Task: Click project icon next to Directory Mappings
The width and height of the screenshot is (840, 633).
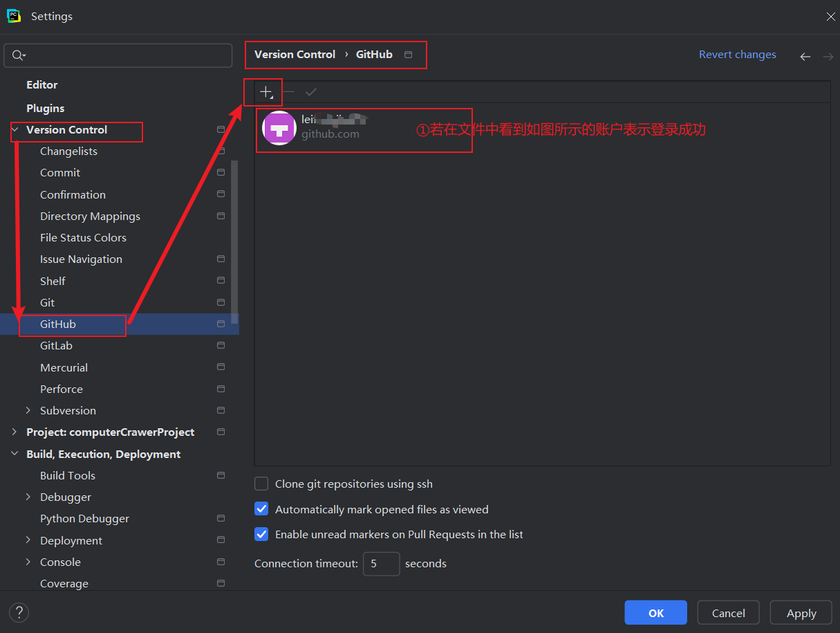Action: click(221, 216)
